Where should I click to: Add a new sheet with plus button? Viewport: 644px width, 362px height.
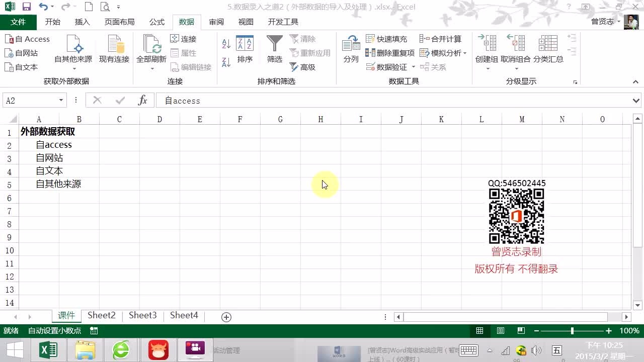tap(226, 317)
